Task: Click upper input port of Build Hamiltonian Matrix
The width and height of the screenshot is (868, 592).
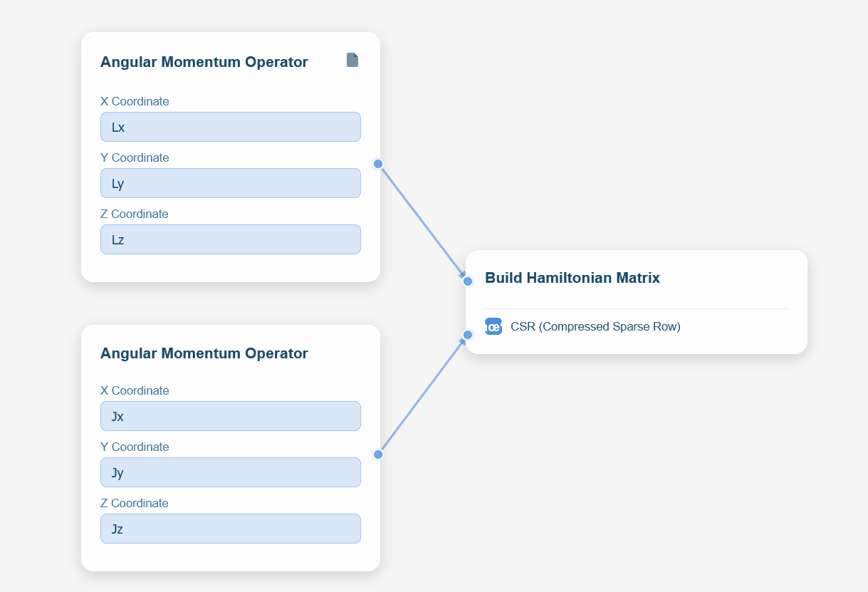Action: (x=468, y=281)
